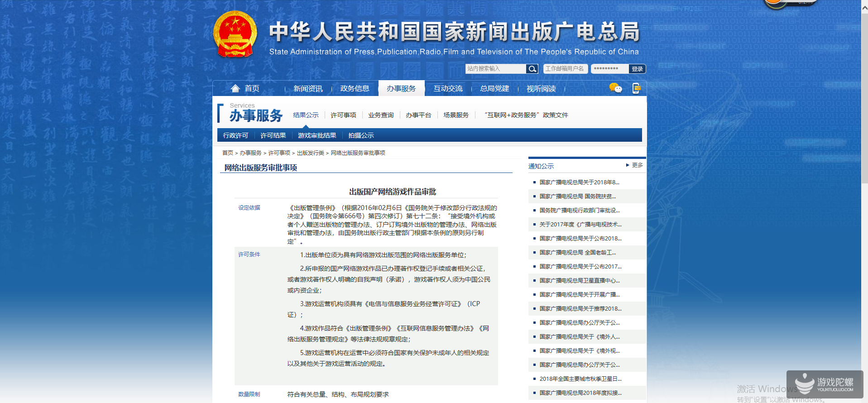Select the 办事服务 navigation tab

401,89
